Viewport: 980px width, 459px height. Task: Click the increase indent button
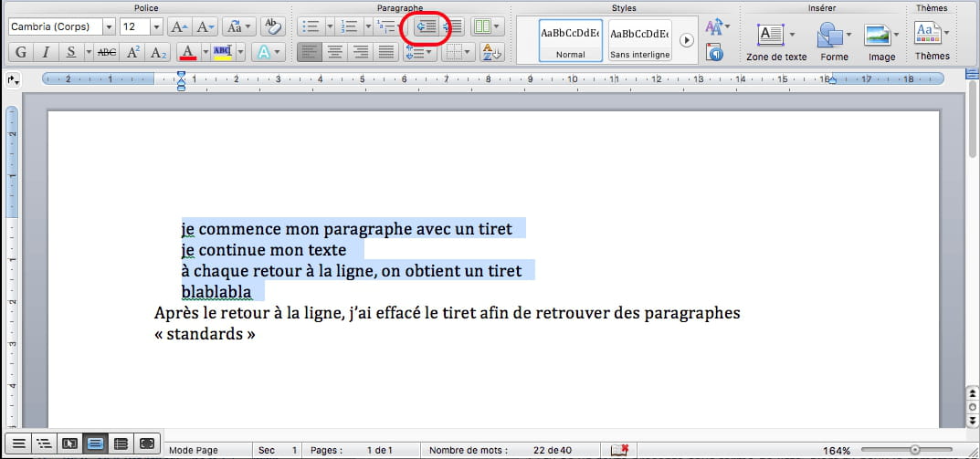click(452, 27)
